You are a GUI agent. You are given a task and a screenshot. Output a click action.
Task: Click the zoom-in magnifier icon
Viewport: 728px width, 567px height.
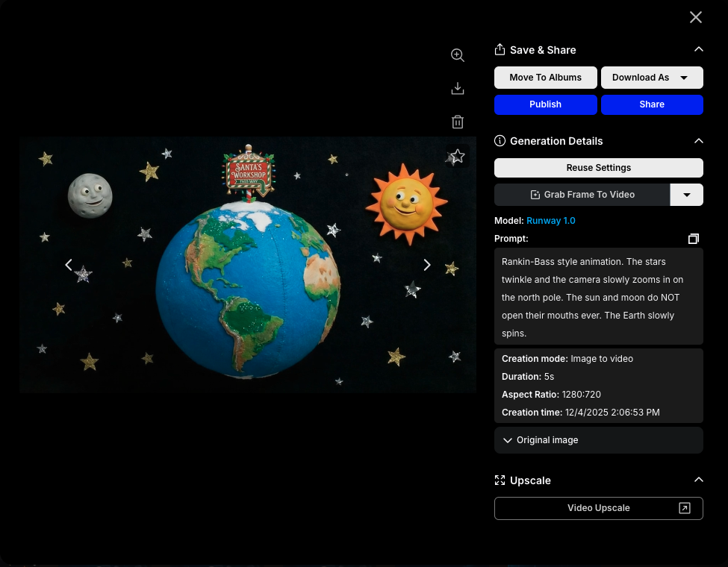click(457, 55)
